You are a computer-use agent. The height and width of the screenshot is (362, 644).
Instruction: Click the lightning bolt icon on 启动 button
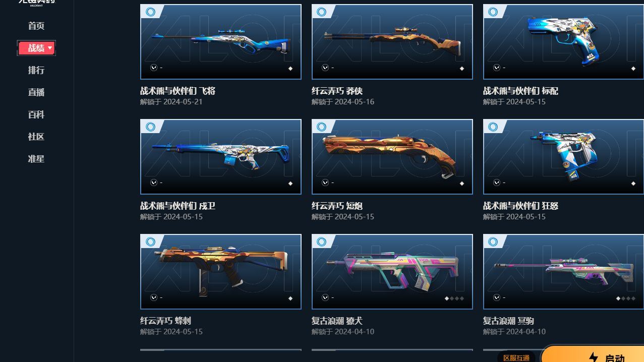click(594, 358)
